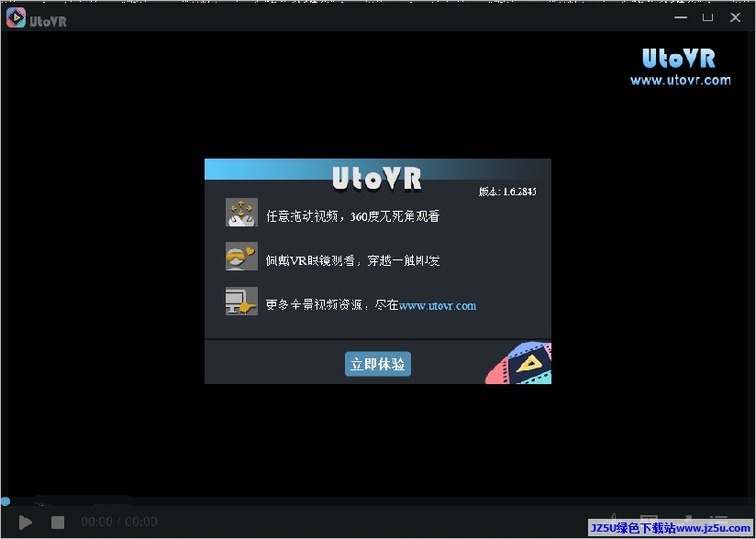Viewport: 756px width, 539px height.
Task: Click the text mentioning VR眼镜
Action: [353, 260]
